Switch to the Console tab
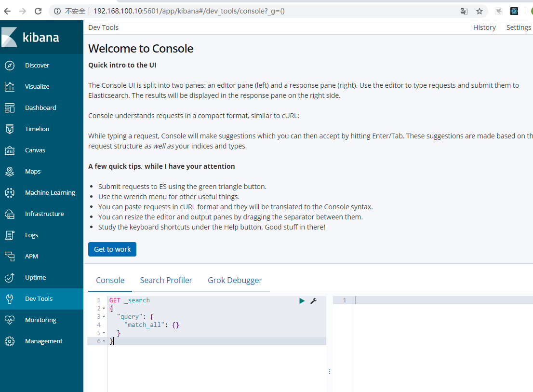This screenshot has width=533, height=392. 110,281
